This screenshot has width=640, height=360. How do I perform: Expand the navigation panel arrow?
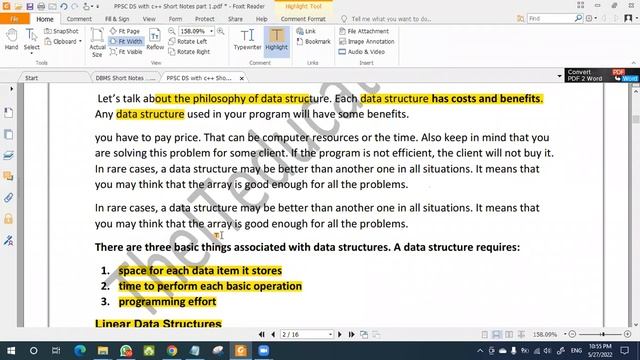click(11, 89)
